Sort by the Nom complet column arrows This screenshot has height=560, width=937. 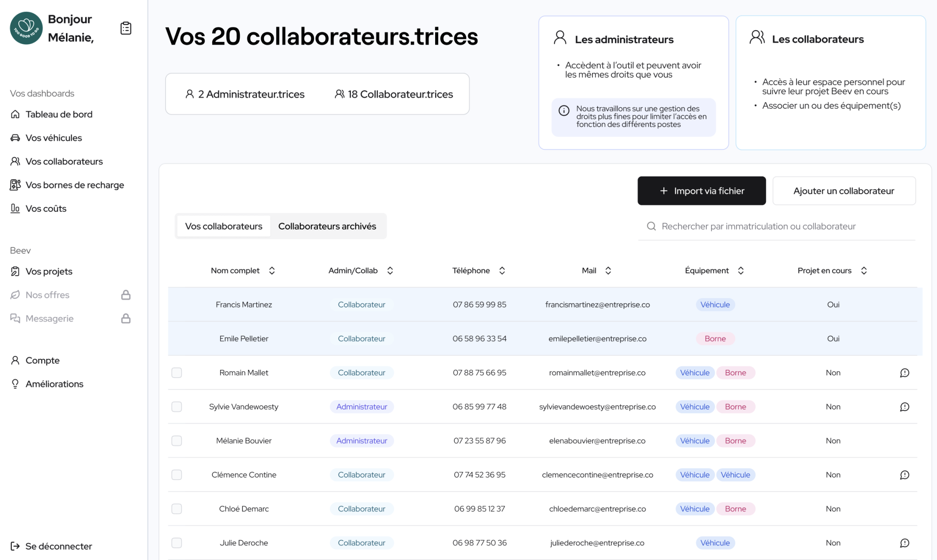272,271
